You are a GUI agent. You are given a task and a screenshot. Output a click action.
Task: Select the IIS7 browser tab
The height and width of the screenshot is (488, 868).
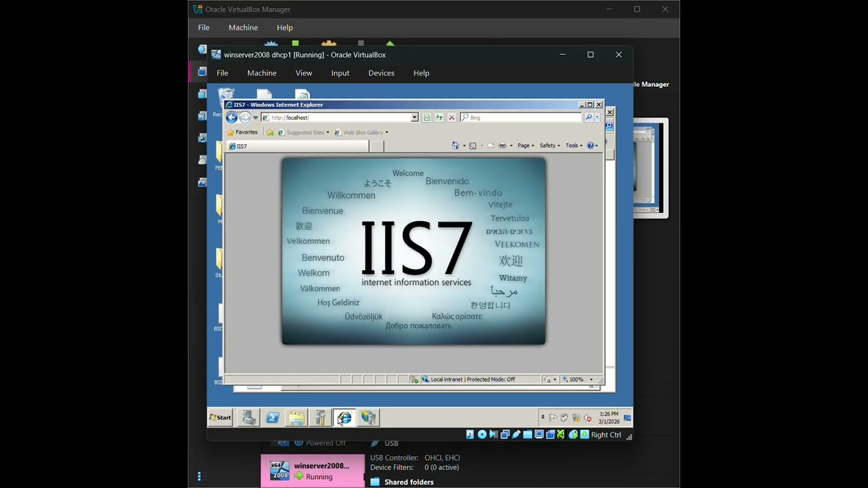(x=298, y=146)
